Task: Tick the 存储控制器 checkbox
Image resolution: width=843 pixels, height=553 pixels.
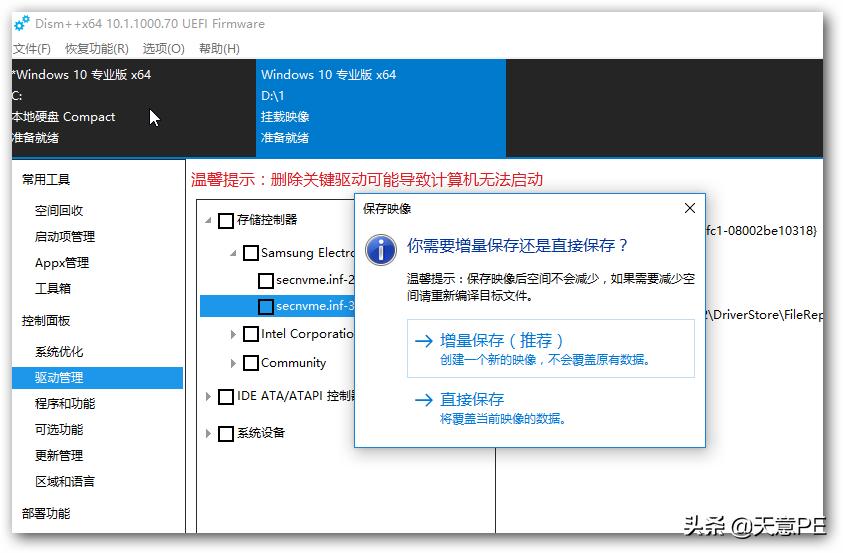Action: pyautogui.click(x=226, y=220)
